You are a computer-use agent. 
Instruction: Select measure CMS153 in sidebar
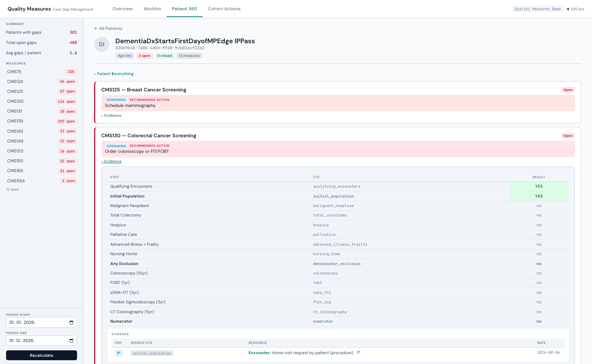point(41,151)
